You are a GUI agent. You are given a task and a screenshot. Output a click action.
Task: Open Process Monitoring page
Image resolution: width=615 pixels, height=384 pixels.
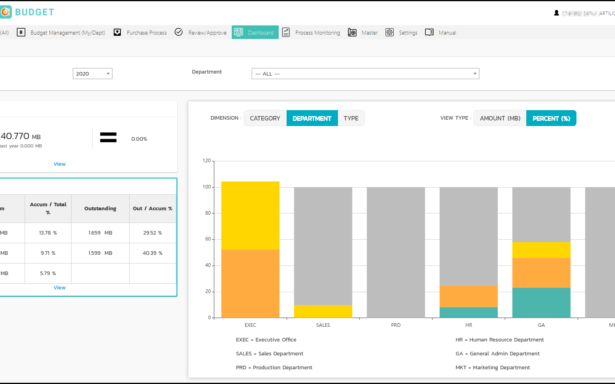pos(317,33)
